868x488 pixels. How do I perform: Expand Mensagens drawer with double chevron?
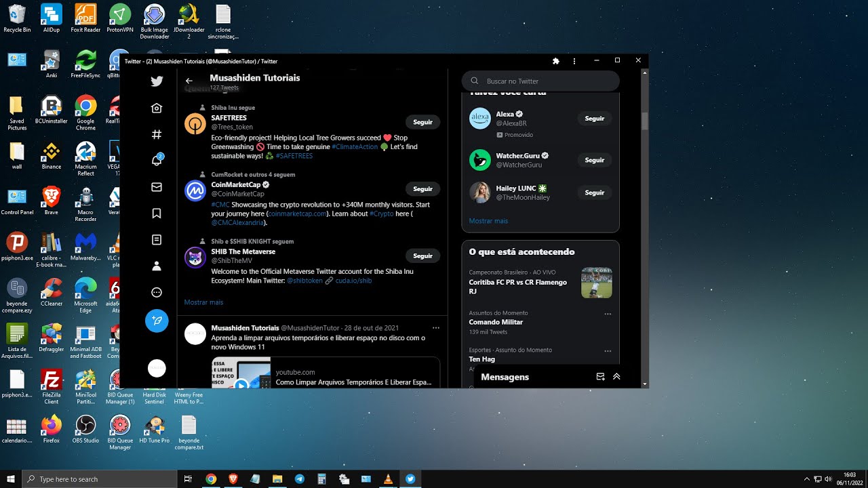coord(616,377)
